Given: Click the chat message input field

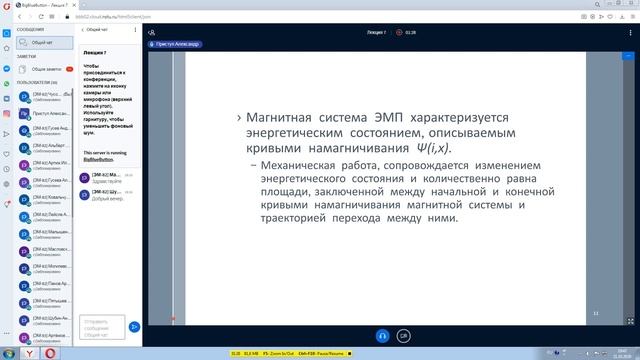Looking at the screenshot, I should (102, 327).
